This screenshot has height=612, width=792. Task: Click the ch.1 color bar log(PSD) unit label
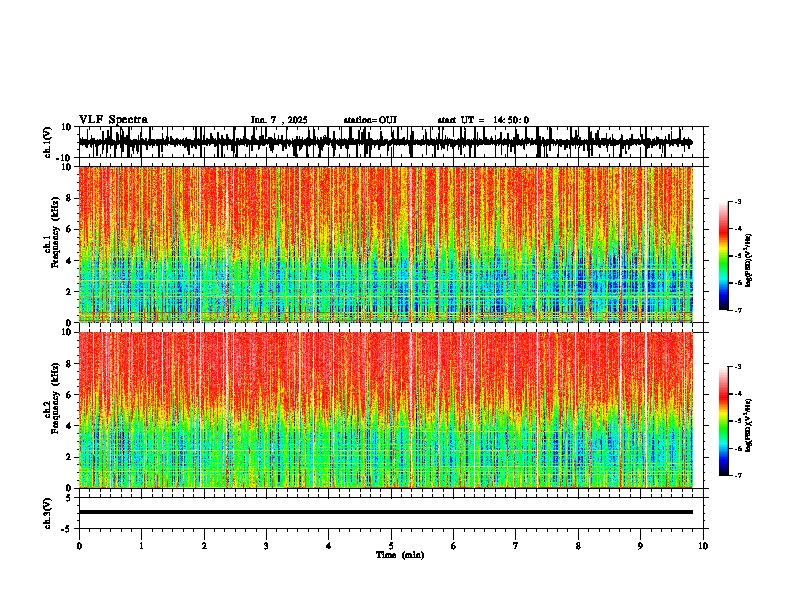(x=749, y=261)
